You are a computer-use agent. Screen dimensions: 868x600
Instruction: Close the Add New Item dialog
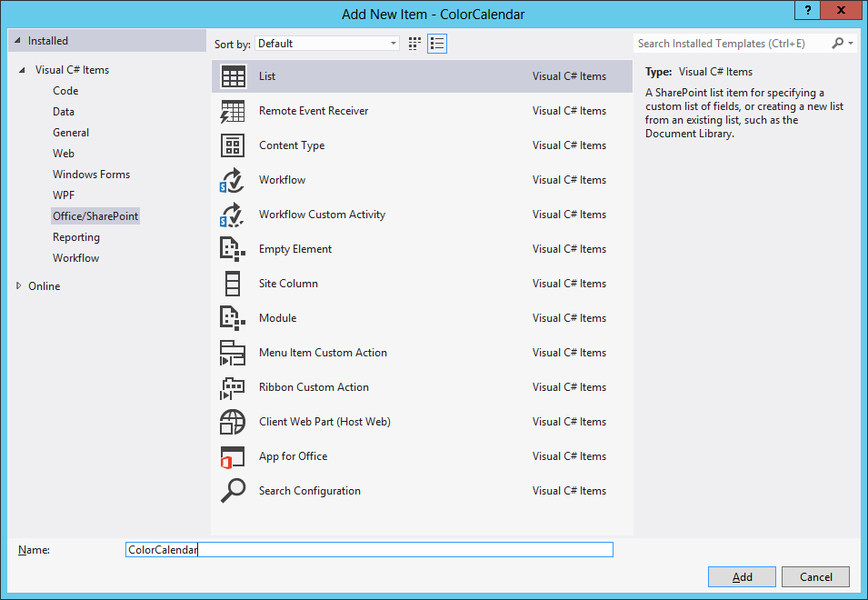tap(841, 10)
